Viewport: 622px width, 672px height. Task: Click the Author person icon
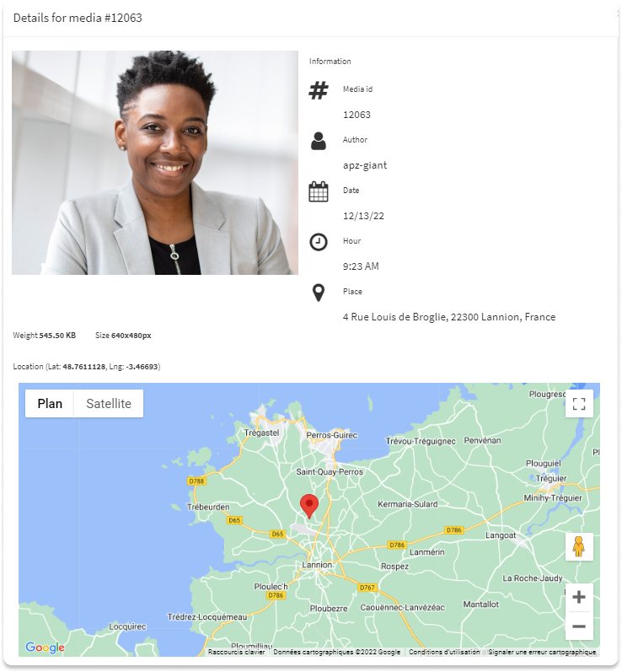point(319,141)
